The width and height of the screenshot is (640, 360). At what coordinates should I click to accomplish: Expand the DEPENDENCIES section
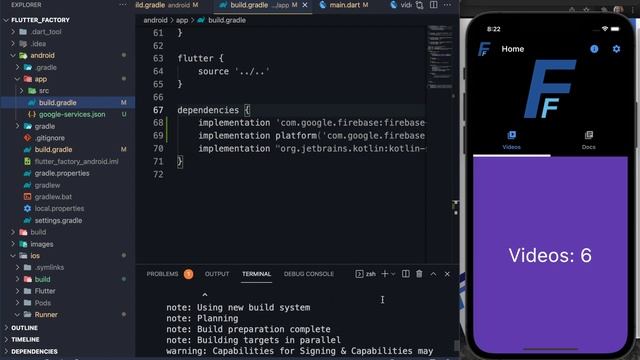click(x=34, y=351)
